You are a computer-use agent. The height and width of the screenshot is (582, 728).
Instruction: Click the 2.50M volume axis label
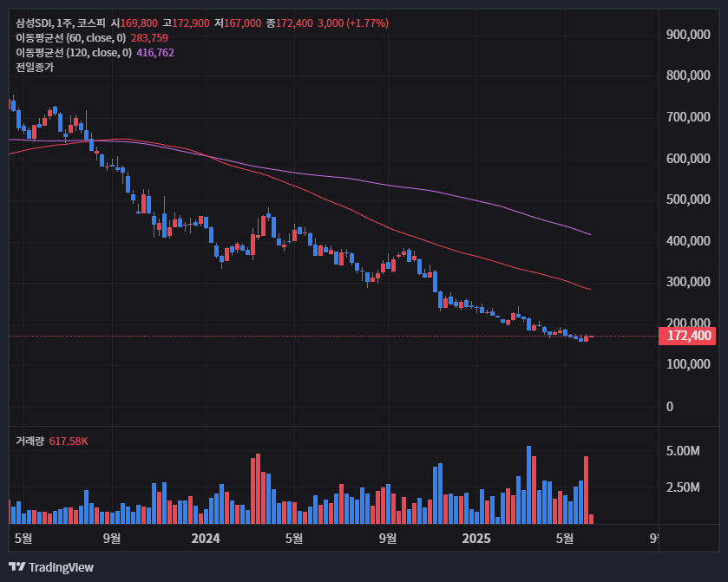683,487
